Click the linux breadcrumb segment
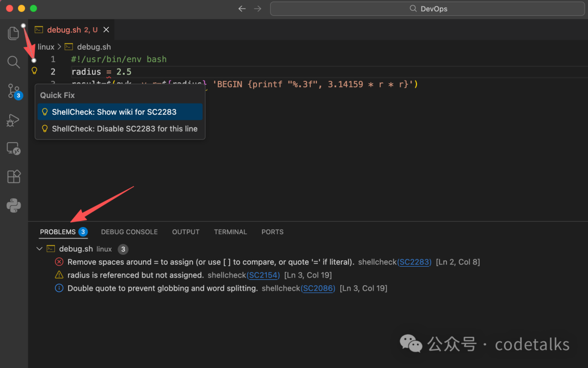 click(x=46, y=47)
